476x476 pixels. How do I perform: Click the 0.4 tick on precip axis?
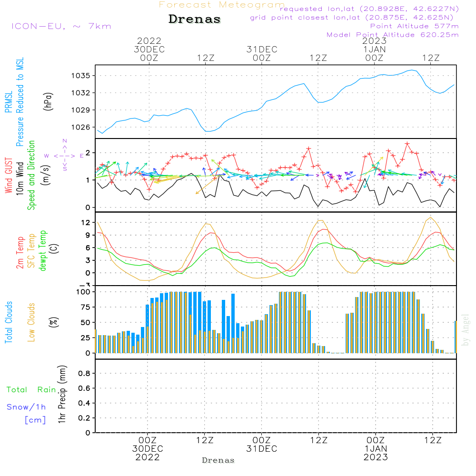pyautogui.click(x=84, y=403)
